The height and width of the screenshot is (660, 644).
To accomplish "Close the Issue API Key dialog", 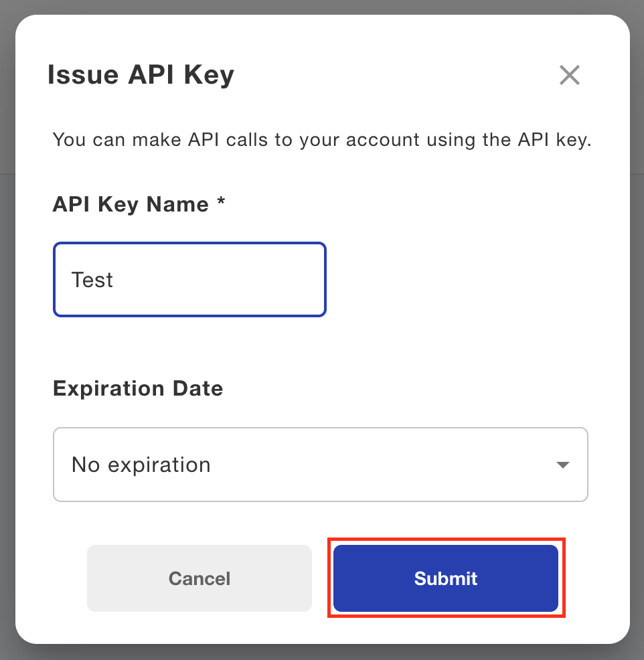I will pyautogui.click(x=570, y=76).
